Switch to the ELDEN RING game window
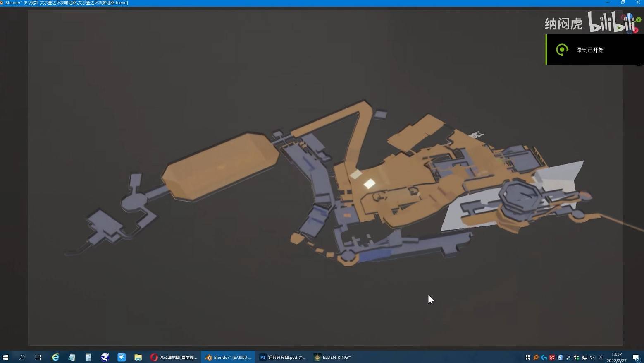 click(x=333, y=357)
